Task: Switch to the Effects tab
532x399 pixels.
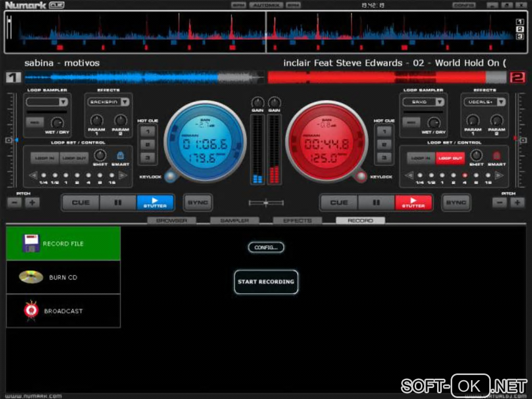Action: [x=297, y=221]
